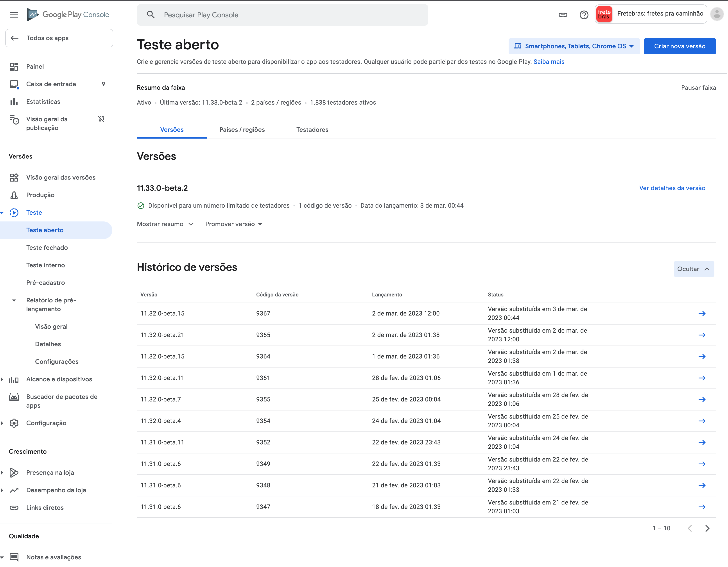This screenshot has width=728, height=567.
Task: Click the Lançamento column header
Action: (x=387, y=294)
